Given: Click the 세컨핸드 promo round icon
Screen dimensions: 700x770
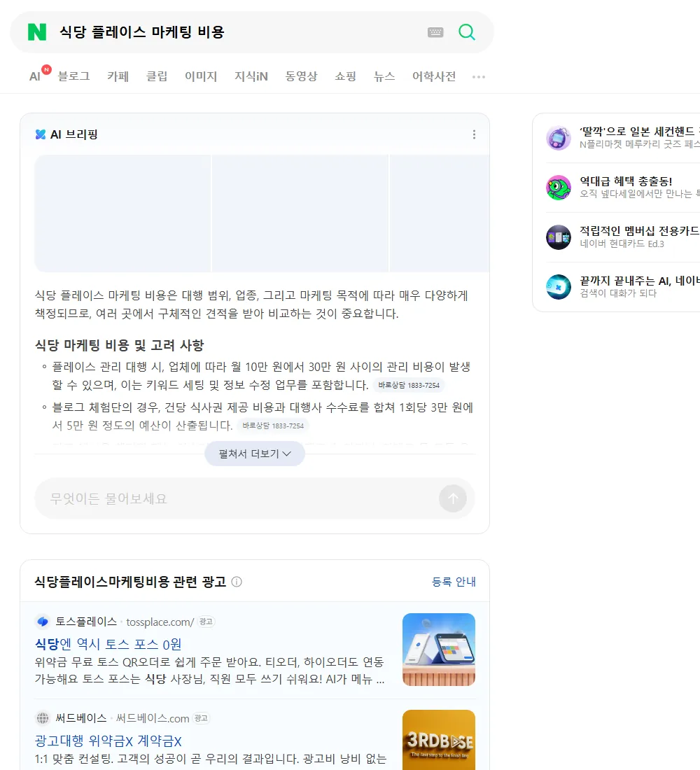Looking at the screenshot, I should click(559, 138).
